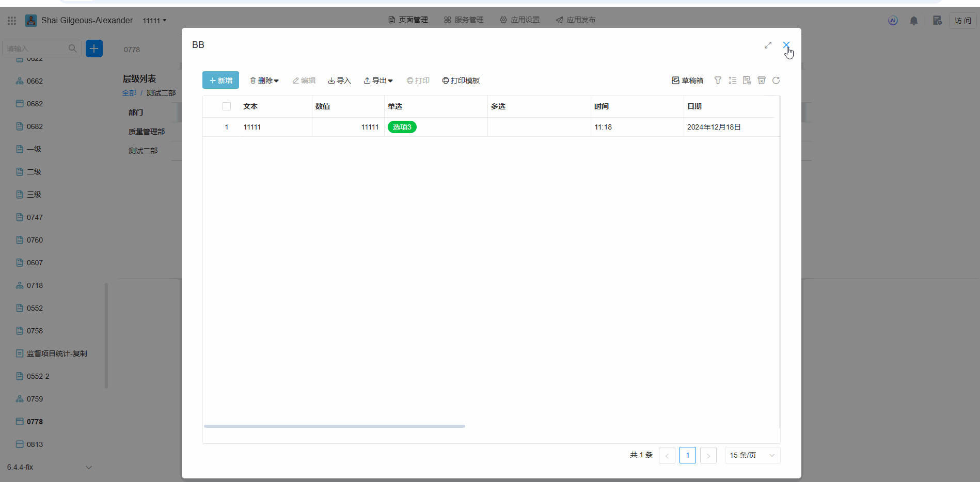Open the 15 条/页 page size selector
Screen dimensions: 980x482
tap(752, 455)
